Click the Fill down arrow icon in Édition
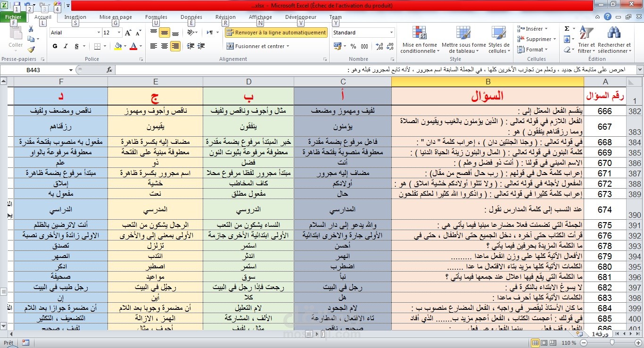This screenshot has width=644, height=348. [x=567, y=39]
